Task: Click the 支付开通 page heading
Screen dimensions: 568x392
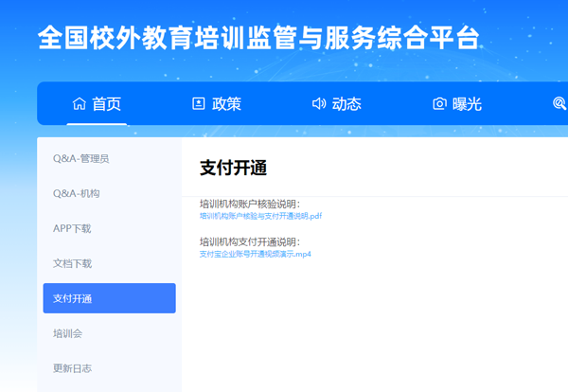Action: [233, 169]
